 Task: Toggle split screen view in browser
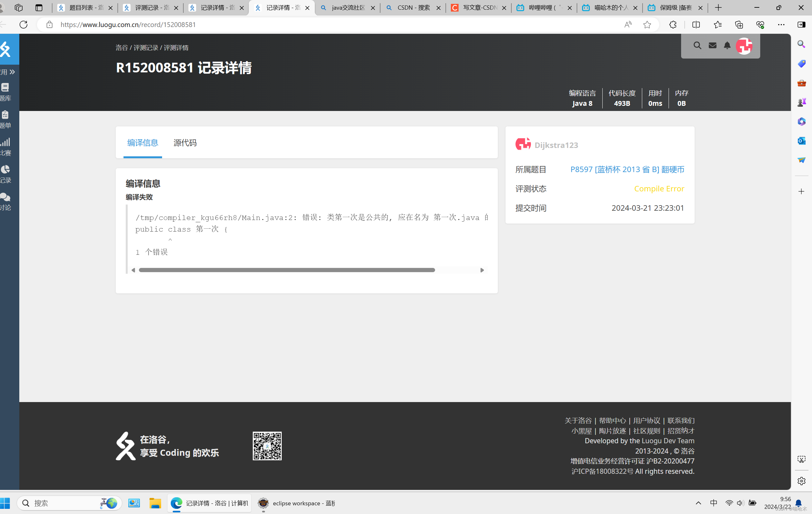696,25
